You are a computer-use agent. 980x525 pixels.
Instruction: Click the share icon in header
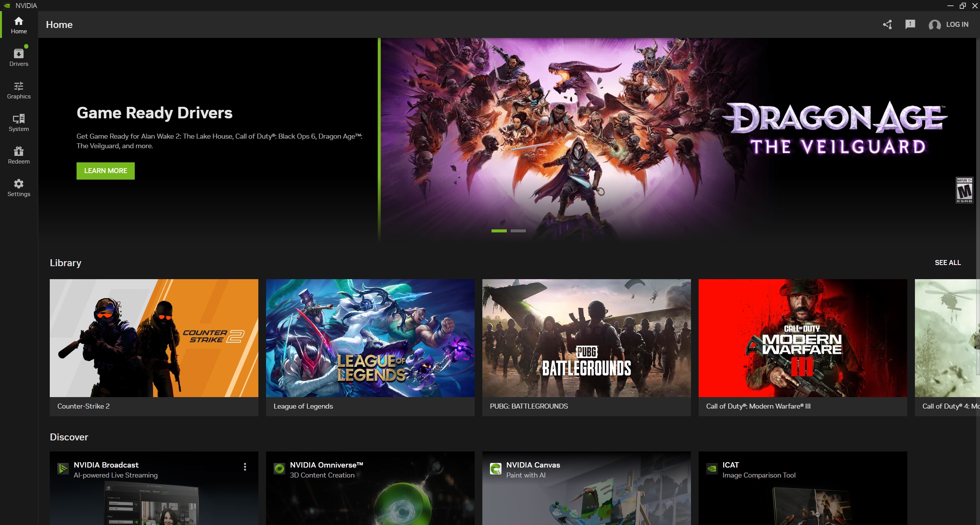tap(887, 25)
